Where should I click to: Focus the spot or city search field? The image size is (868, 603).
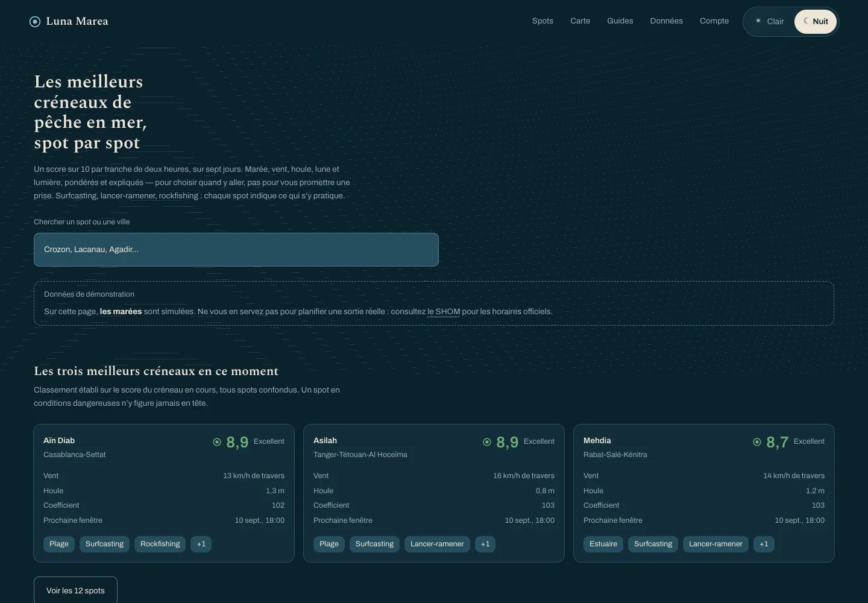coord(236,250)
